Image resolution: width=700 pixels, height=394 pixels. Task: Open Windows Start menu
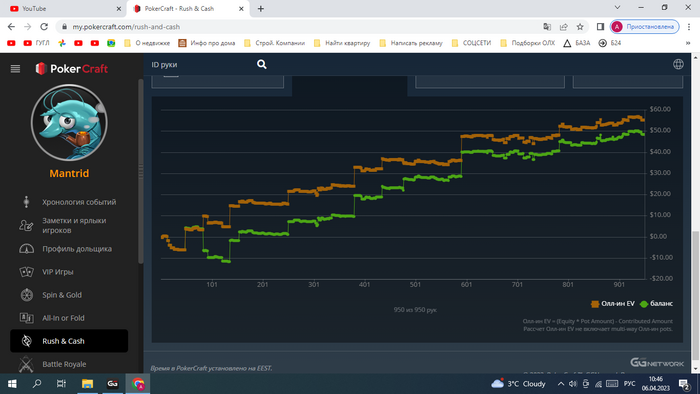12,384
